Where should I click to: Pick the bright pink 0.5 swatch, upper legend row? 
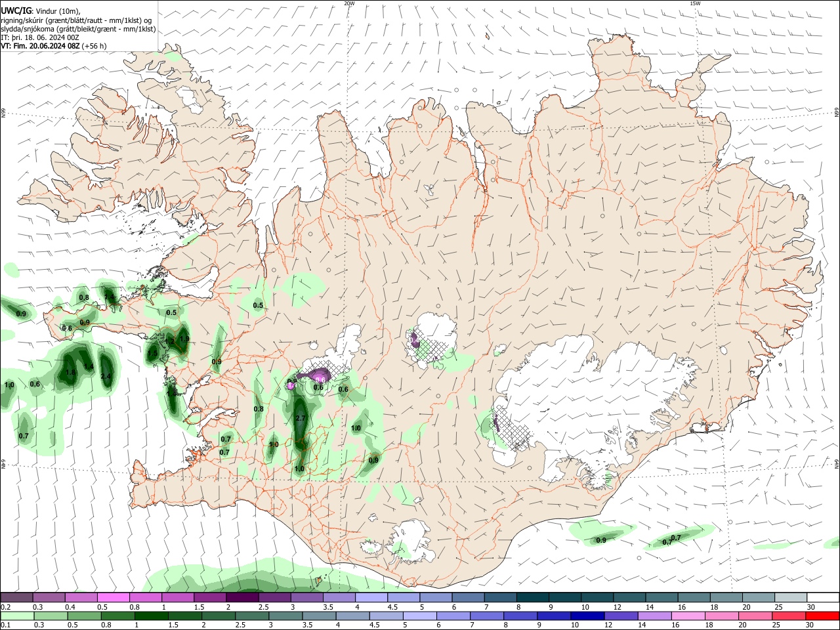coord(114,598)
